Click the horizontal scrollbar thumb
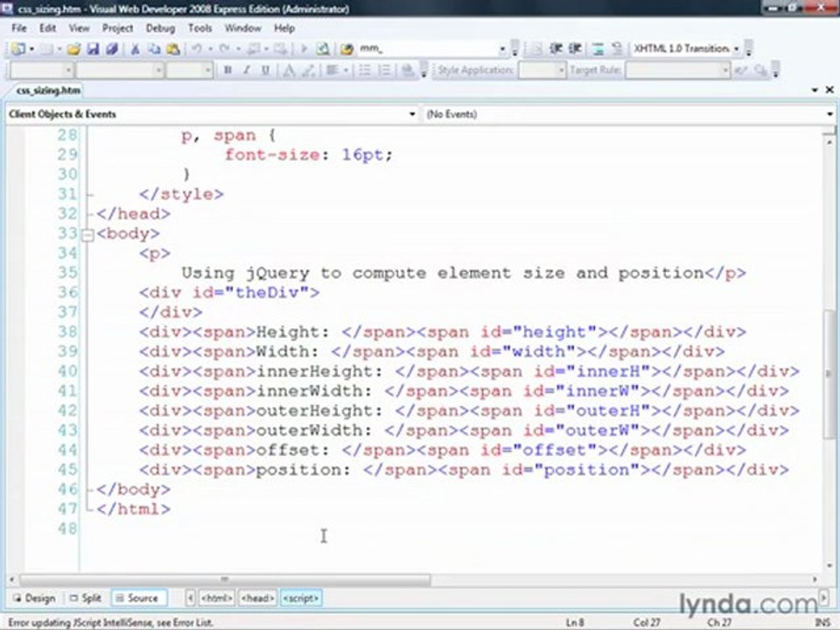This screenshot has height=630, width=840. coord(225,579)
